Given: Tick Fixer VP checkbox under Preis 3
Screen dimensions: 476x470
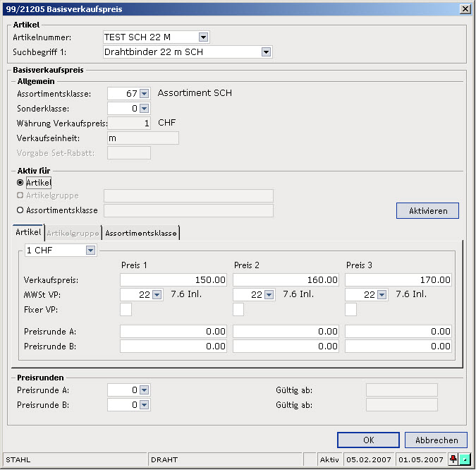Looking at the screenshot, I should point(350,309).
